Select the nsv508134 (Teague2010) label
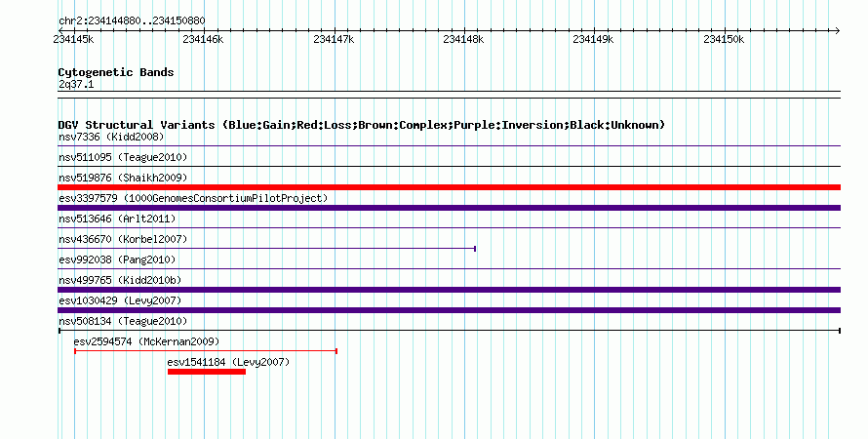This screenshot has width=868, height=439. click(x=123, y=321)
